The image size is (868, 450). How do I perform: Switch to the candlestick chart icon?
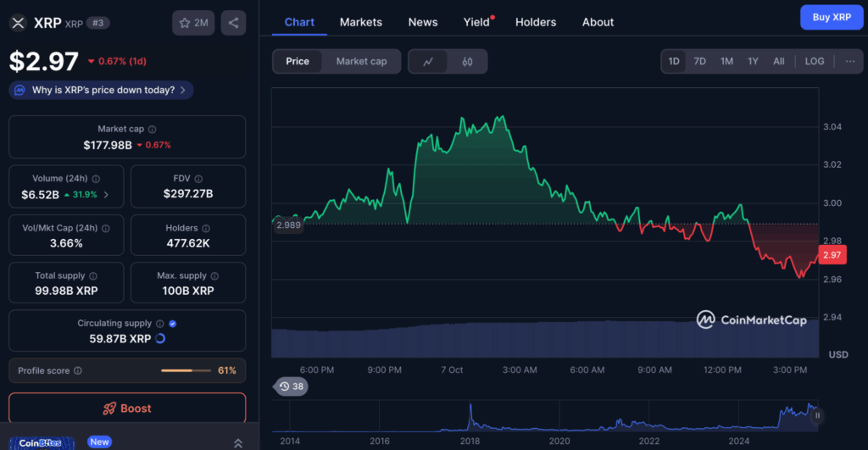(x=467, y=61)
